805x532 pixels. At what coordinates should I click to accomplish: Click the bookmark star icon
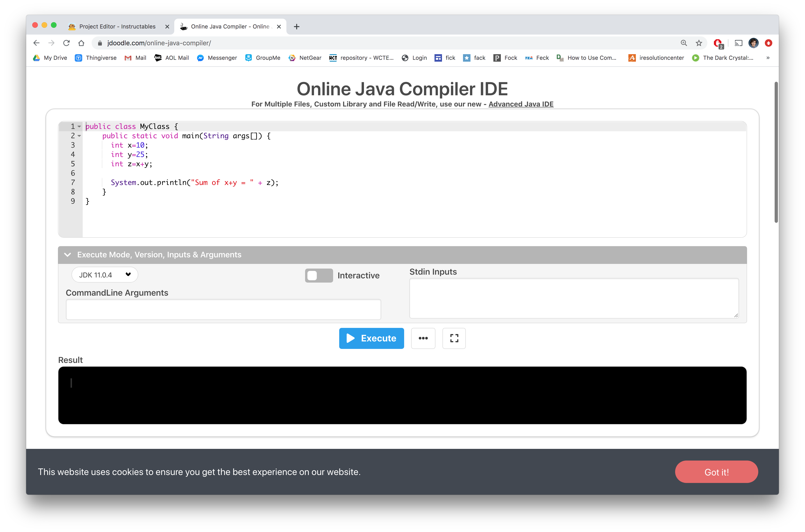click(699, 43)
